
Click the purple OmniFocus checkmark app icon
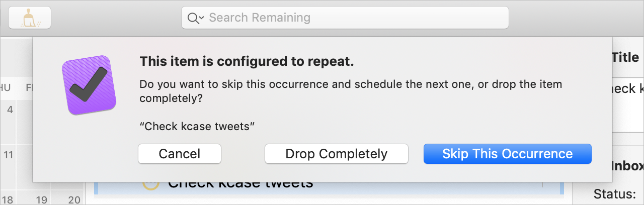click(x=90, y=85)
